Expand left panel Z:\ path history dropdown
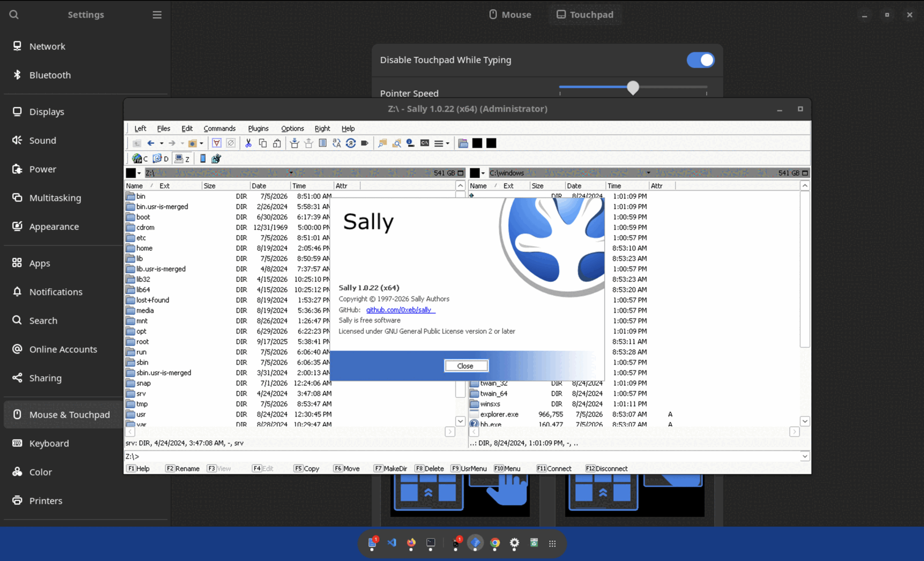The image size is (924, 561). point(291,173)
